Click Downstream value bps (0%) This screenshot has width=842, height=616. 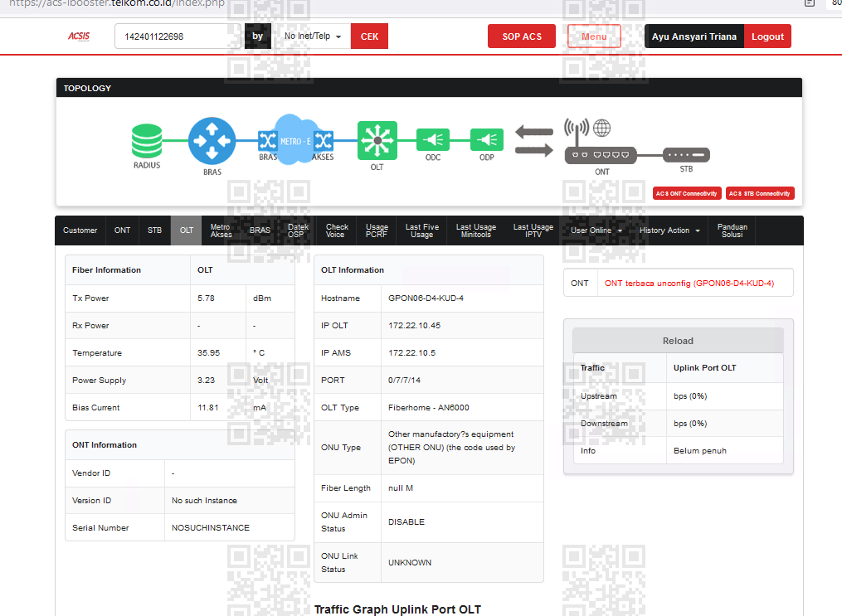pos(690,424)
